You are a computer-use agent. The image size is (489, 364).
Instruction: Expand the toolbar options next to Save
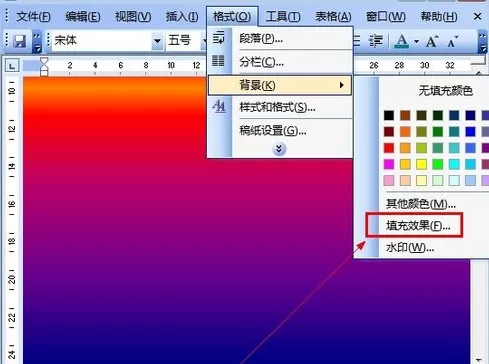[x=37, y=41]
